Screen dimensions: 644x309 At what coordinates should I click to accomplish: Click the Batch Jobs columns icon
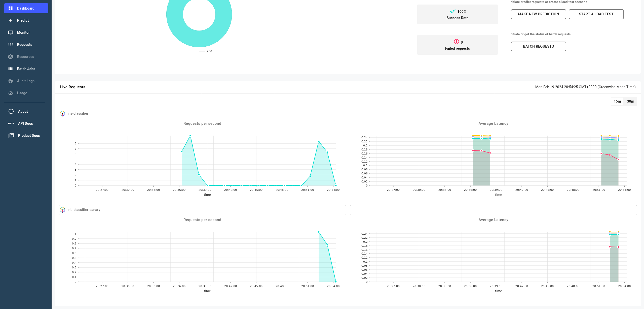pyautogui.click(x=11, y=69)
